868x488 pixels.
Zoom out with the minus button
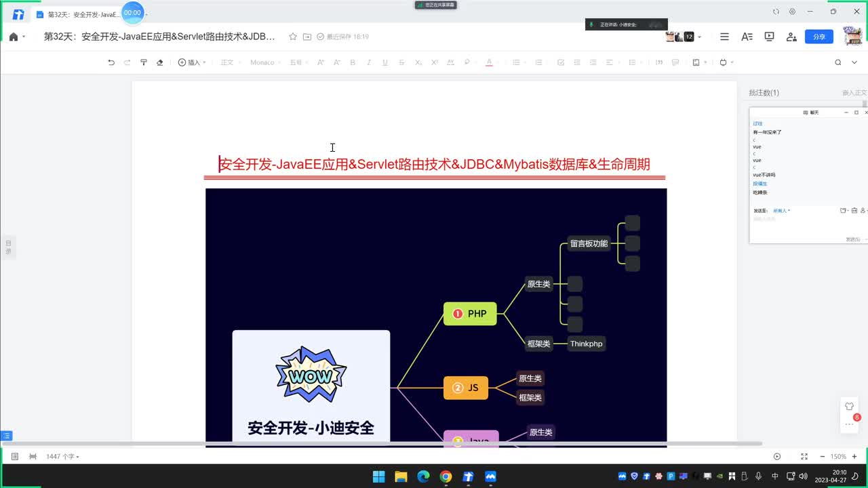tap(822, 457)
